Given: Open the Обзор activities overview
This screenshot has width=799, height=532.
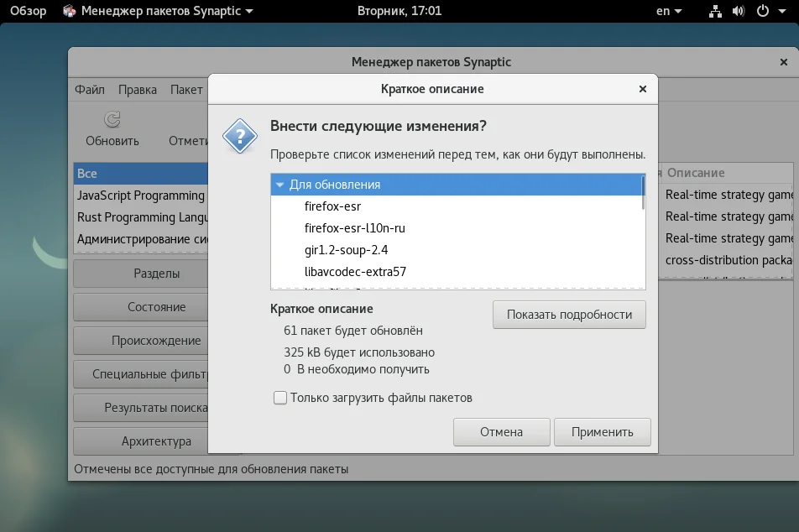Looking at the screenshot, I should tap(28, 11).
